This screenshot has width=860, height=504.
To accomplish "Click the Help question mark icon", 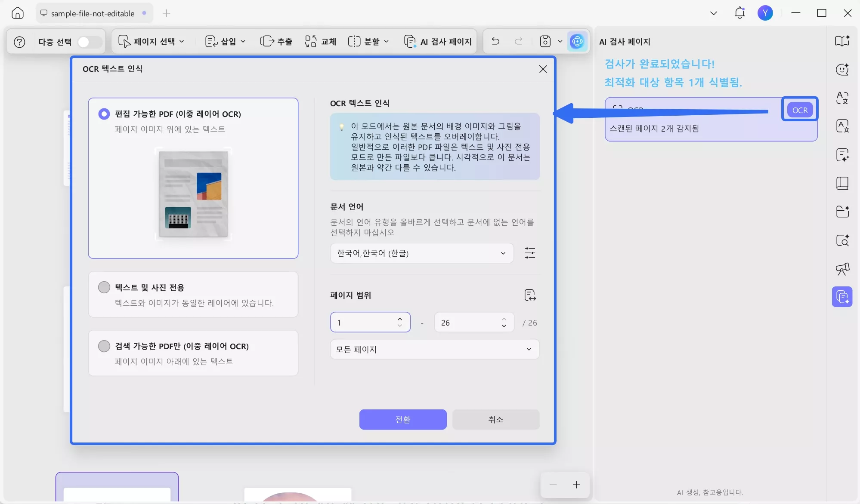I will (19, 41).
